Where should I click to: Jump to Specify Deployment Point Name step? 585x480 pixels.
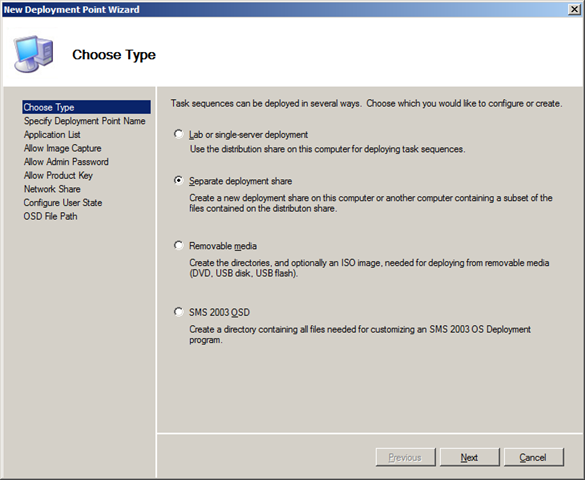(85, 121)
